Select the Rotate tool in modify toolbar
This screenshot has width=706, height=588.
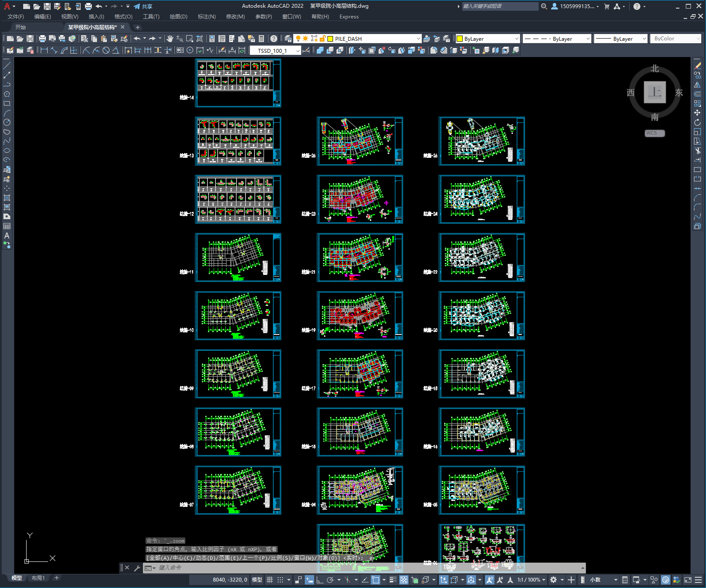coord(697,122)
